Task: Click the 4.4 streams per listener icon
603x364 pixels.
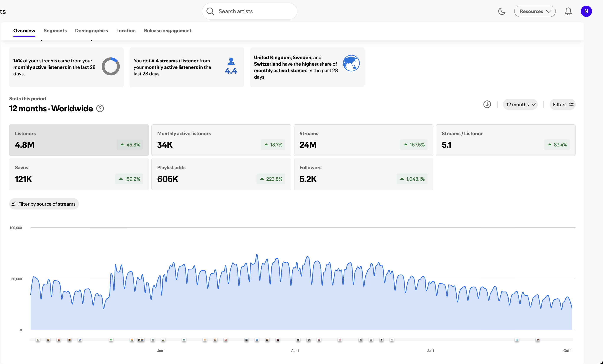Action: [x=231, y=66]
